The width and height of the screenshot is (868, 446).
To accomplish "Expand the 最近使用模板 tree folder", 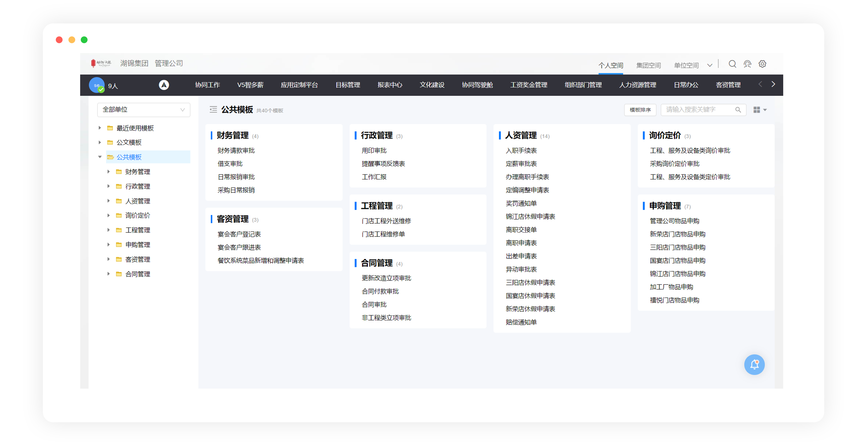I will pos(100,128).
